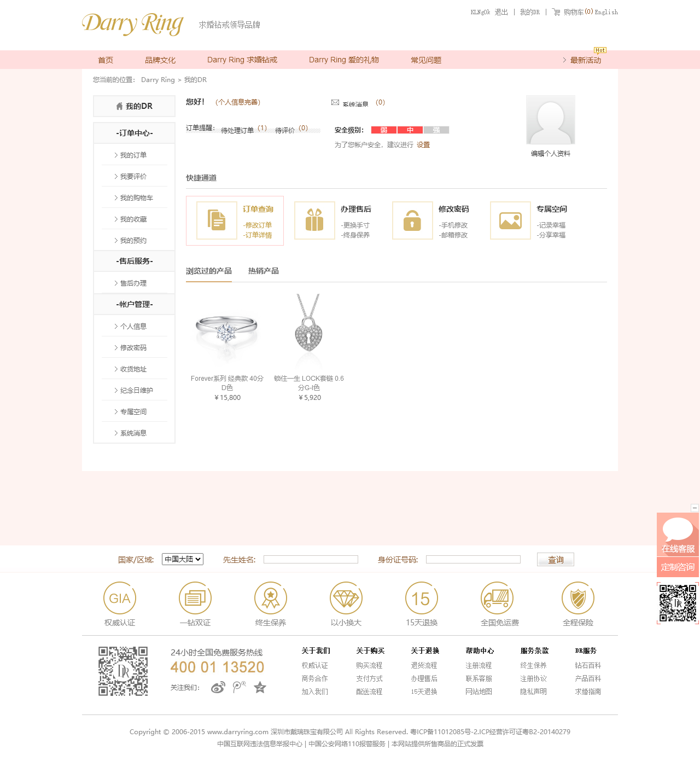
Task: Click the padlock change password icon
Action: point(412,220)
